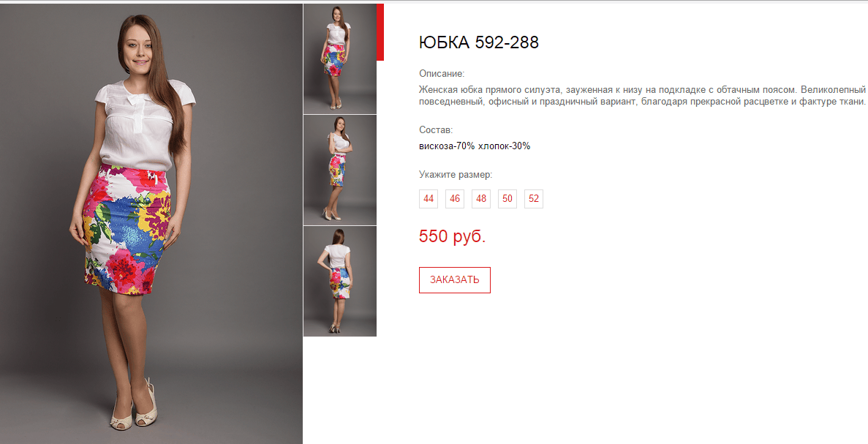The image size is (868, 444).
Task: Click the ЮБКА 592-288 product title
Action: coord(479,42)
